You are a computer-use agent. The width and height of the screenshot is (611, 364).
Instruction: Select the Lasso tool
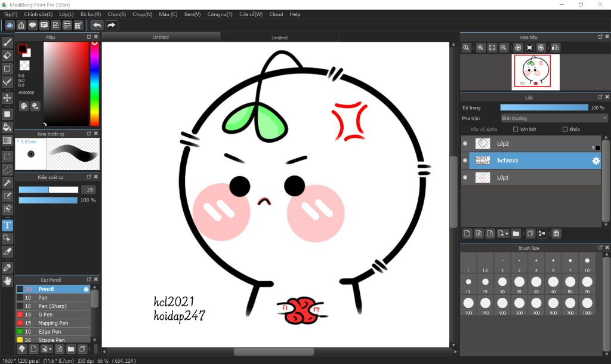tap(7, 170)
